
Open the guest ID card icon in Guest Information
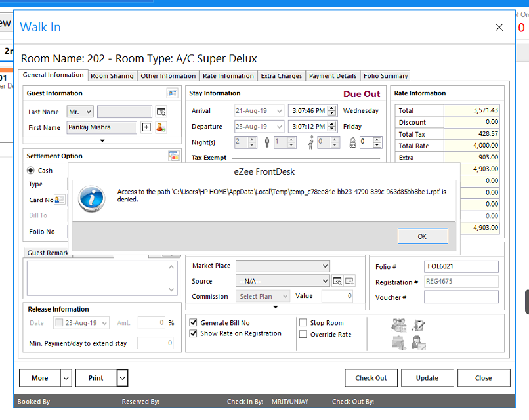[x=173, y=93]
